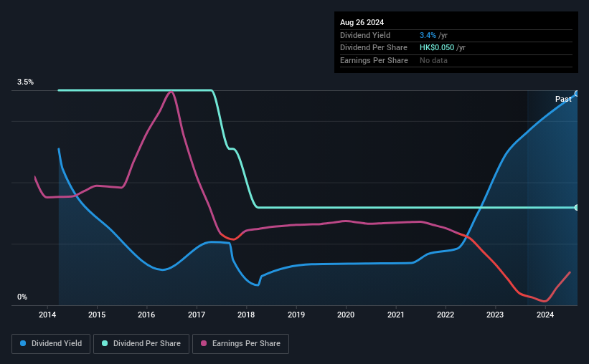Click the Past label in the chart

563,99
